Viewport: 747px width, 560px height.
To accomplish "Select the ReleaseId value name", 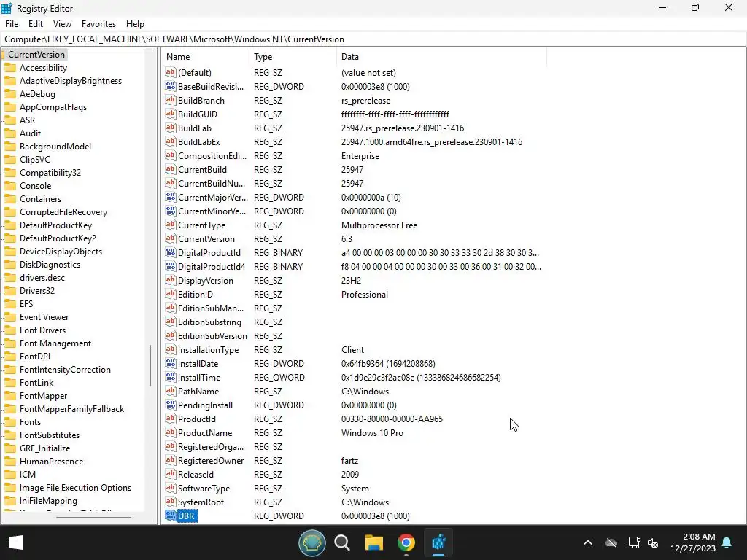I will click(196, 475).
